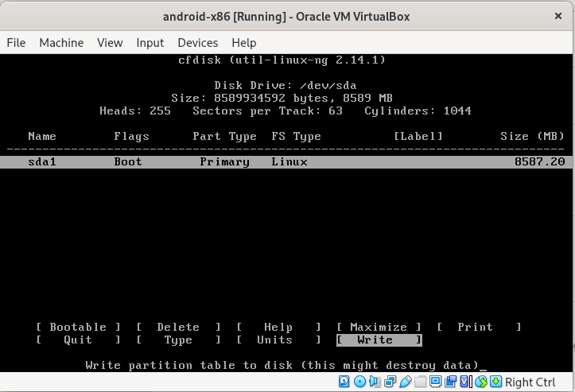
Task: Click the hard disk activity status icon
Action: click(344, 382)
